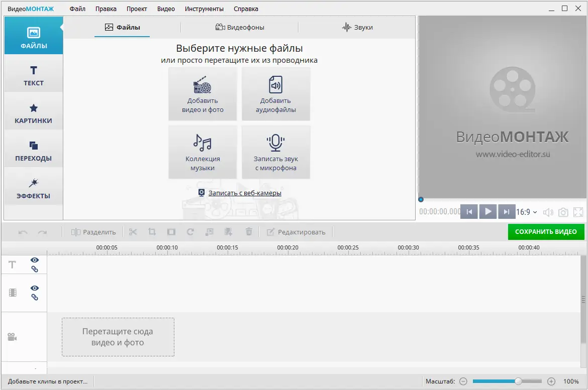This screenshot has height=390, width=588.
Task: Click the Разделить split button
Action: [93, 232]
